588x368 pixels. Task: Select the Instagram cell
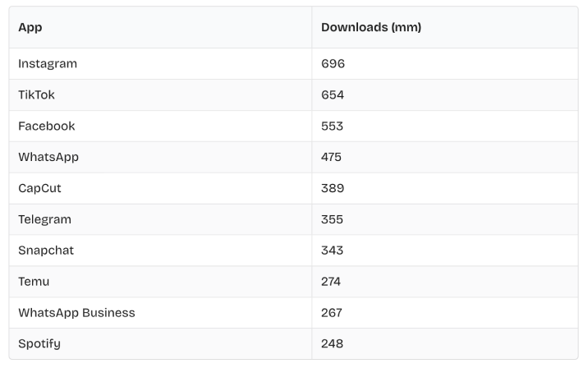48,64
